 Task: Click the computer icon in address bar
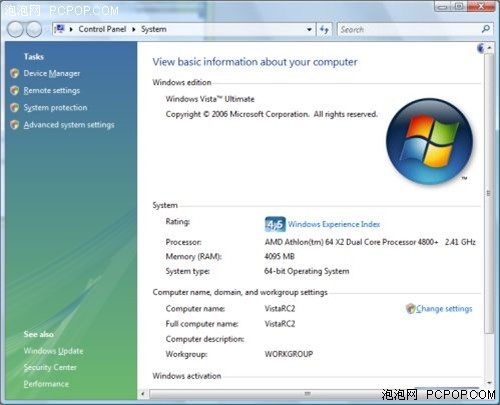point(59,29)
